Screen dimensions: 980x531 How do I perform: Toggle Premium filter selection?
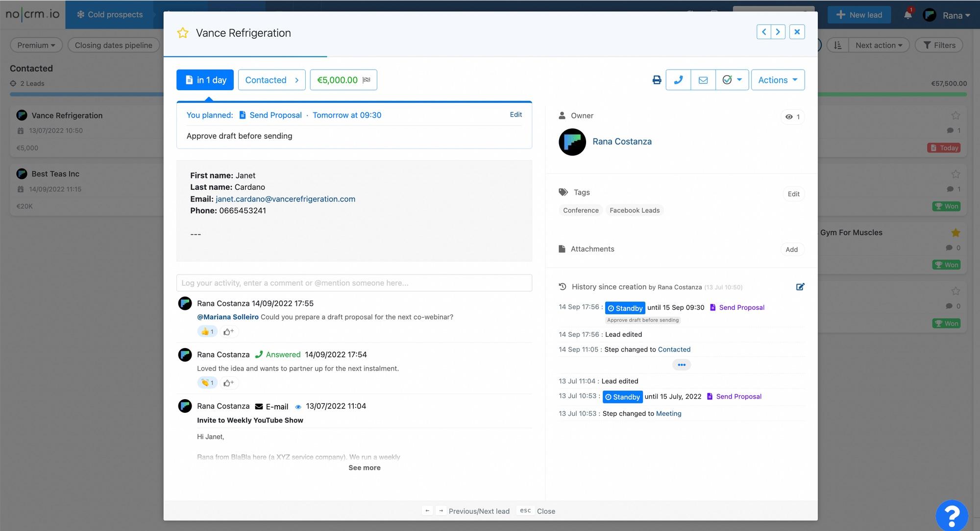pyautogui.click(x=36, y=45)
